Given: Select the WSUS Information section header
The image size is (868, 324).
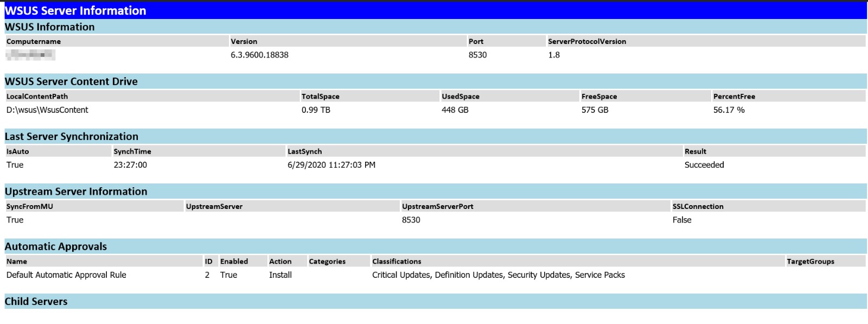Looking at the screenshot, I should pos(49,27).
